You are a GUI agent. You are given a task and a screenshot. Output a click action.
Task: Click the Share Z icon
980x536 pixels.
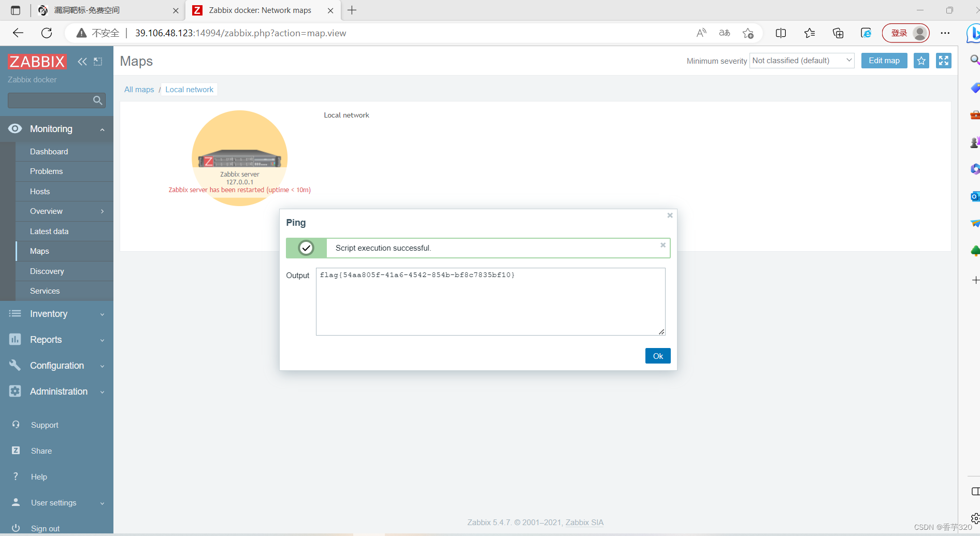click(16, 451)
